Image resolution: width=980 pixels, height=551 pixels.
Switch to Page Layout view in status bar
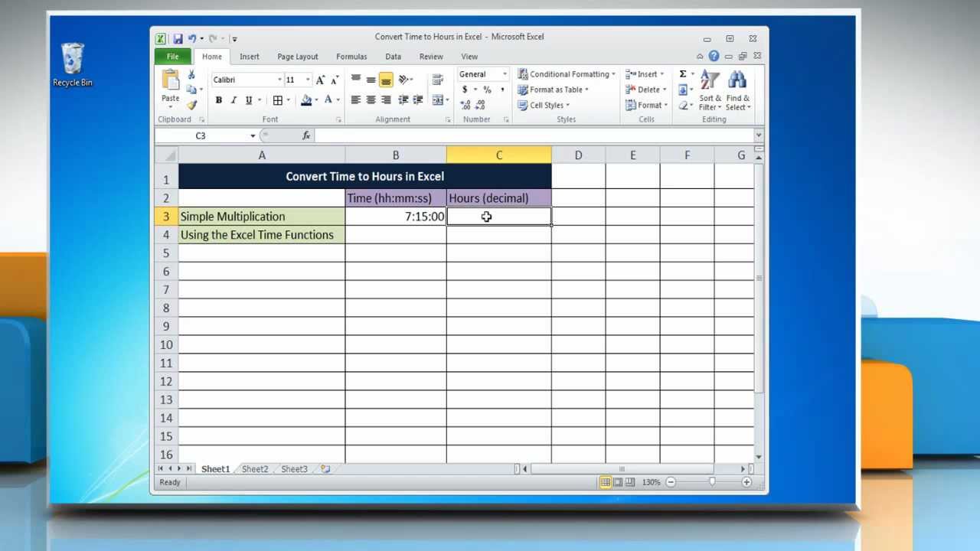[x=618, y=482]
